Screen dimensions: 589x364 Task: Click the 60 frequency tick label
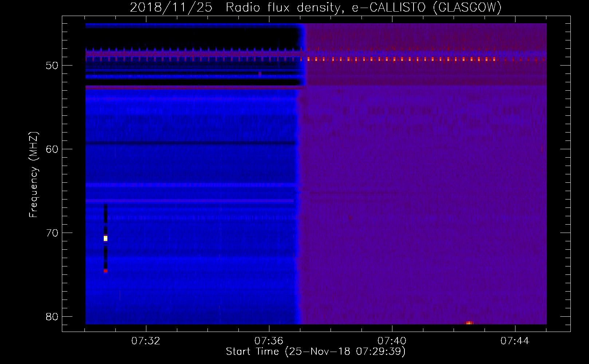click(52, 150)
